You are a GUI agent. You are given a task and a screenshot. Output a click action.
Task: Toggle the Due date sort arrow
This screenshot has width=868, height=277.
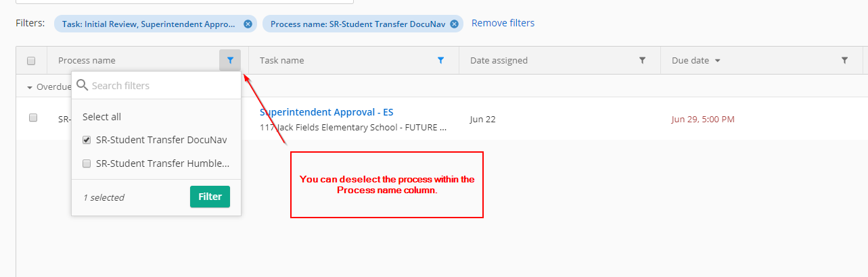tap(717, 61)
